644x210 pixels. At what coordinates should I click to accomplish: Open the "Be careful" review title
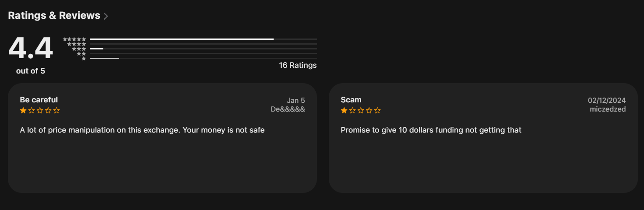tap(39, 100)
